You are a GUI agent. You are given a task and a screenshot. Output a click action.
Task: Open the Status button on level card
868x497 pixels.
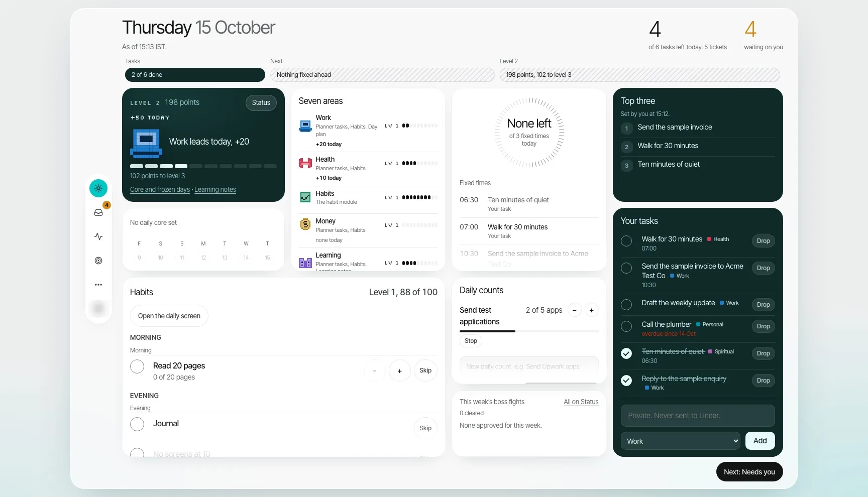tap(261, 102)
